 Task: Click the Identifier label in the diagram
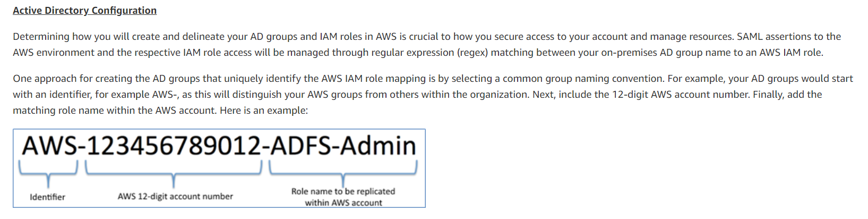pyautogui.click(x=48, y=197)
